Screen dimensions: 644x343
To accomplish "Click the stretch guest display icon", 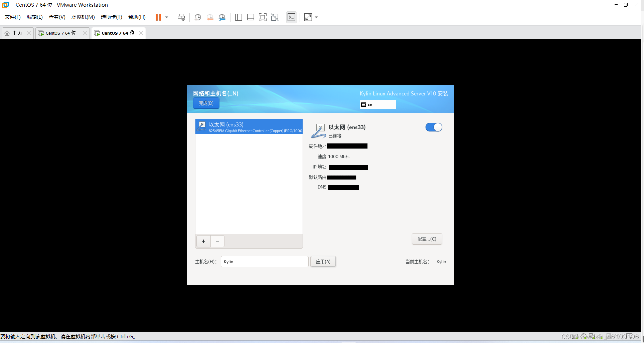I will tap(308, 17).
